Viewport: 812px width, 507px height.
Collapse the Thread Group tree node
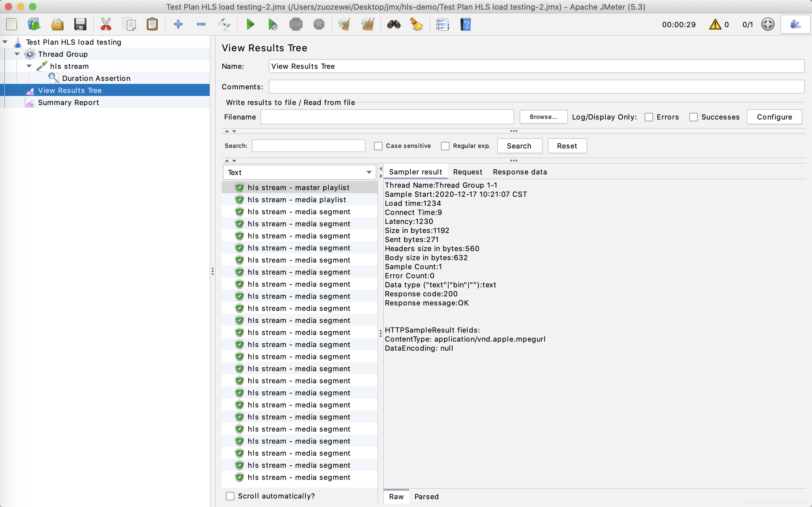click(x=17, y=54)
